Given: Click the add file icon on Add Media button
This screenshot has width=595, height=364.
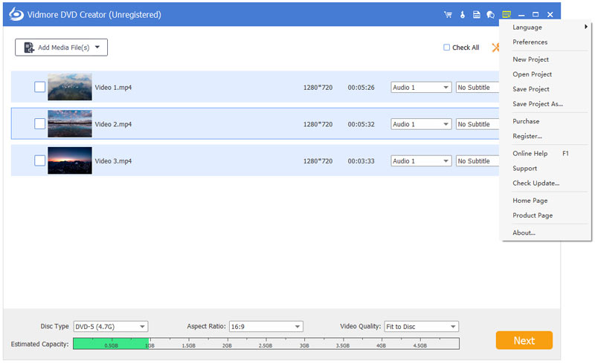Looking at the screenshot, I should click(29, 48).
